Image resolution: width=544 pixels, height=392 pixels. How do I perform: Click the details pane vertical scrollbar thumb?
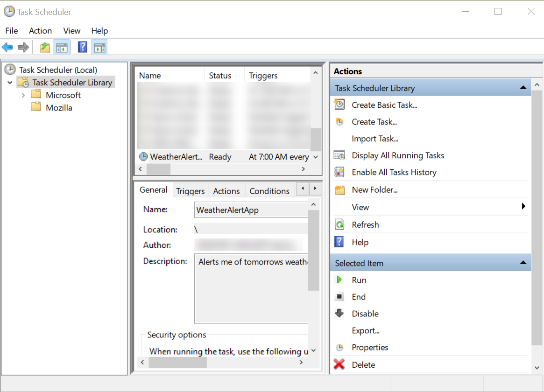pos(313,251)
